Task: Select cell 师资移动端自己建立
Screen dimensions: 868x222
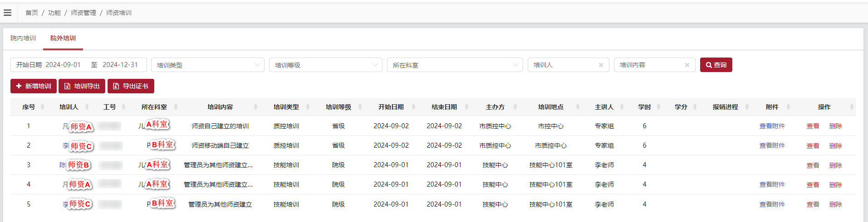Action: pos(220,145)
